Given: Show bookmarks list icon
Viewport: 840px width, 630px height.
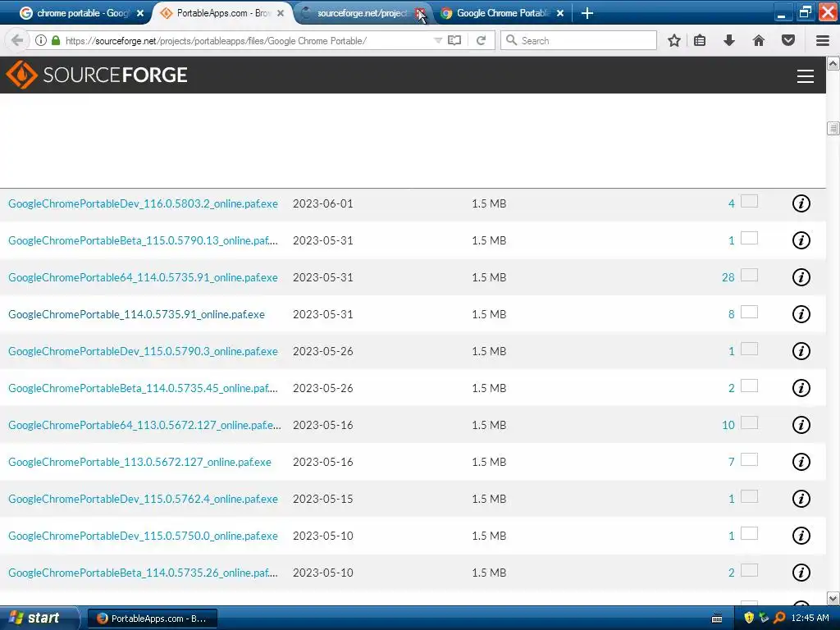Looking at the screenshot, I should coord(700,40).
